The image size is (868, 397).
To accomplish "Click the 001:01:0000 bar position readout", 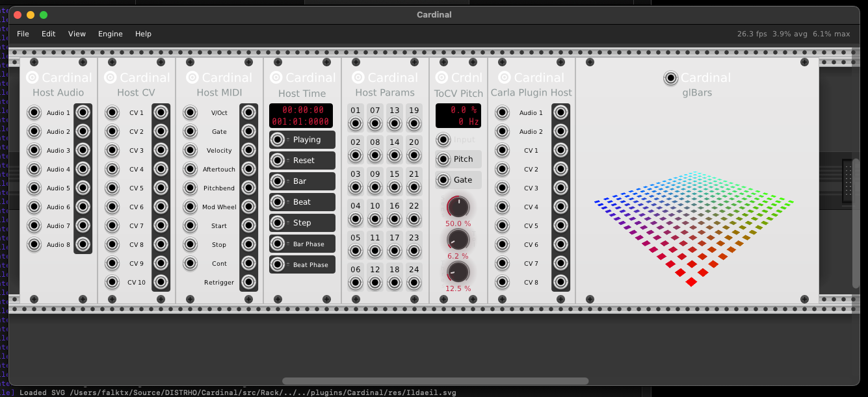I will [x=300, y=122].
